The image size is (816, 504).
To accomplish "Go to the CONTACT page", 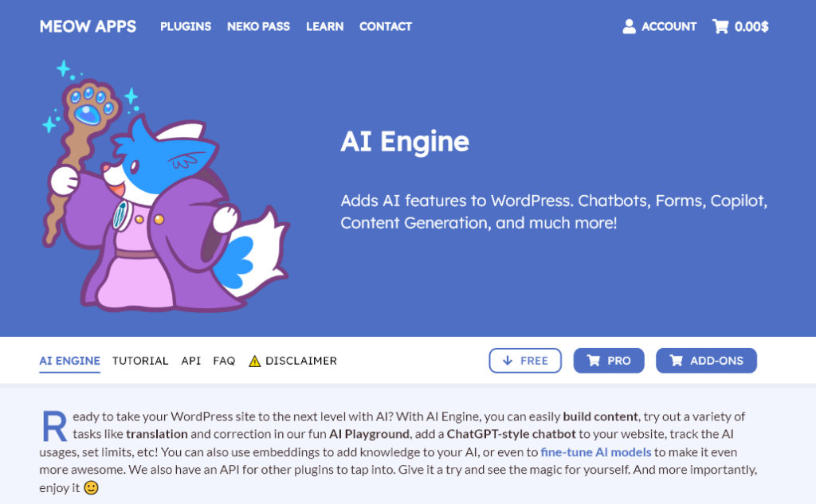I will pyautogui.click(x=386, y=26).
